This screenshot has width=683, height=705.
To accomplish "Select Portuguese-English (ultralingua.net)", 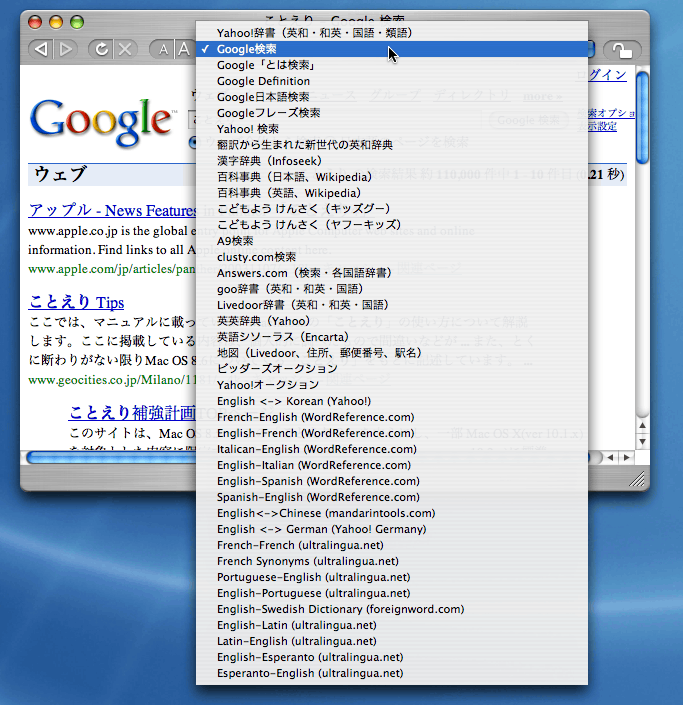I will [392, 577].
